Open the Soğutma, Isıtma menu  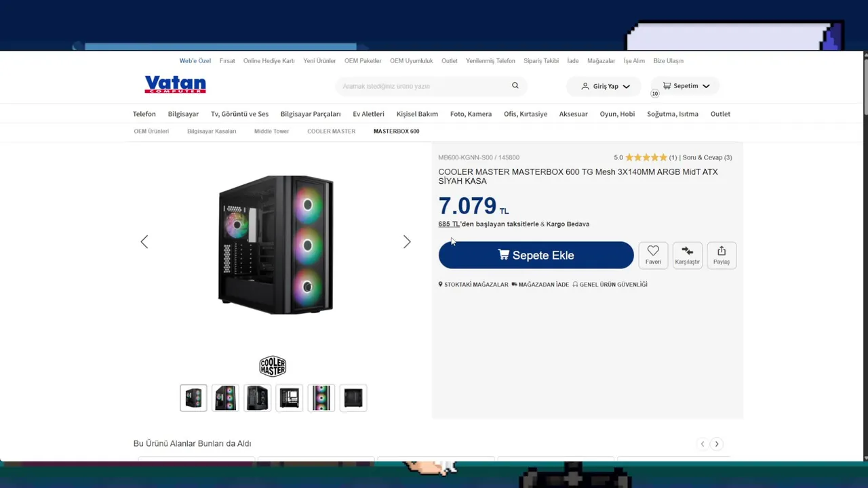pos(672,114)
